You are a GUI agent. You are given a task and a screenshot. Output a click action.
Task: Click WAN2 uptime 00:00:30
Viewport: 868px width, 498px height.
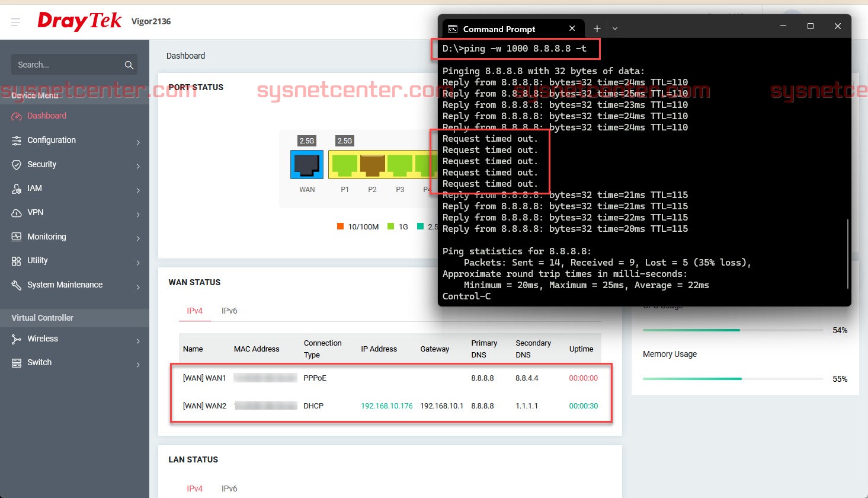(584, 406)
